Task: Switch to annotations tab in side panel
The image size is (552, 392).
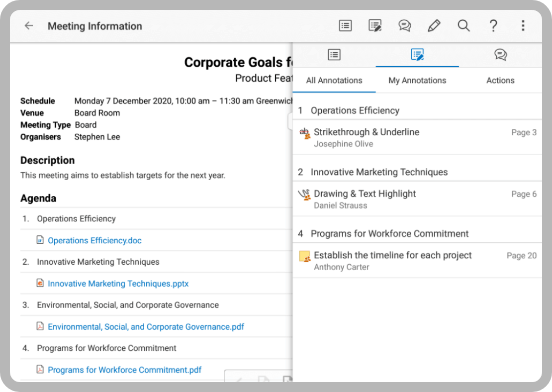Action: [417, 55]
